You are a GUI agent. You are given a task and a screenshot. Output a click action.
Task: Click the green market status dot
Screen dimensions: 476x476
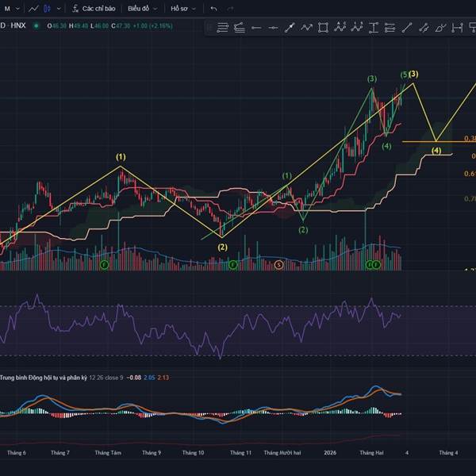click(x=37, y=25)
